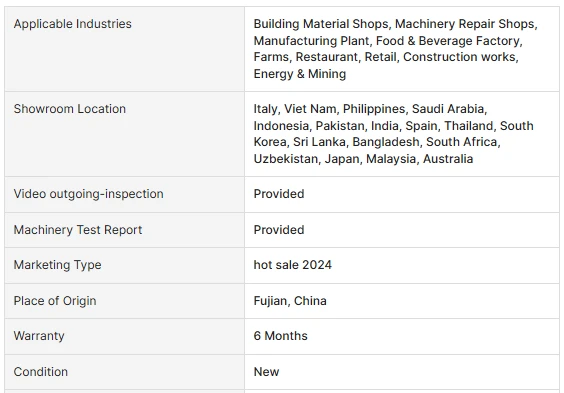The width and height of the screenshot is (564, 393).
Task: Click the Video outgoing-inspection label
Action: 88,194
